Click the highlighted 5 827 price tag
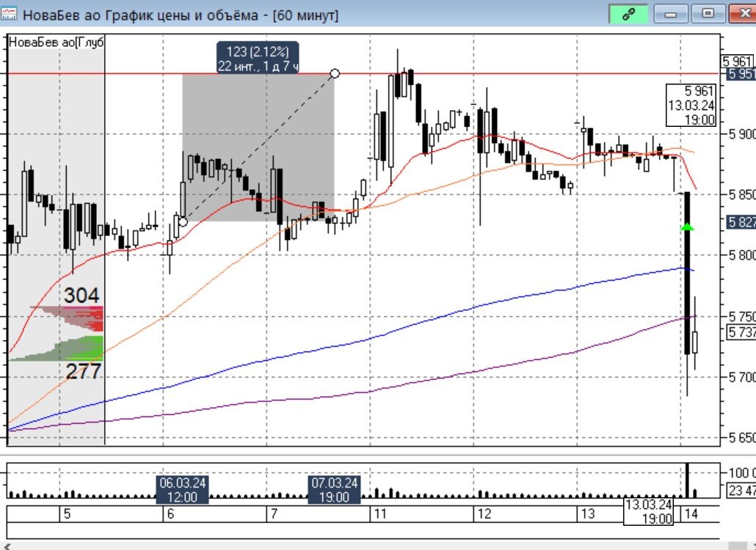 tap(741, 222)
